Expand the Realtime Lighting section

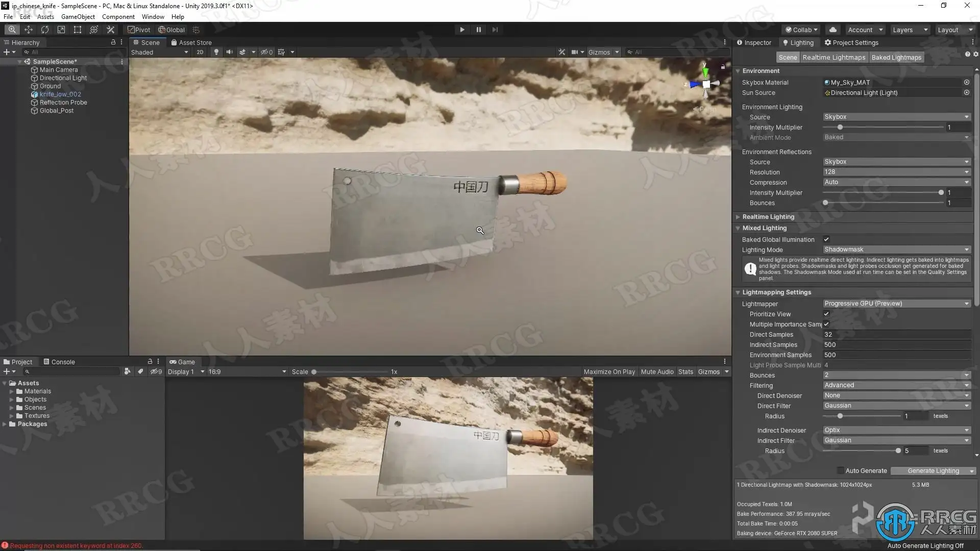coord(768,217)
